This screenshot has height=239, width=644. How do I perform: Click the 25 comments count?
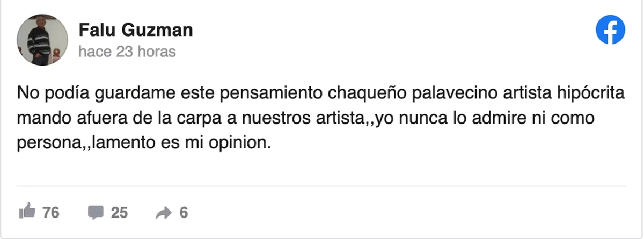[x=119, y=213]
